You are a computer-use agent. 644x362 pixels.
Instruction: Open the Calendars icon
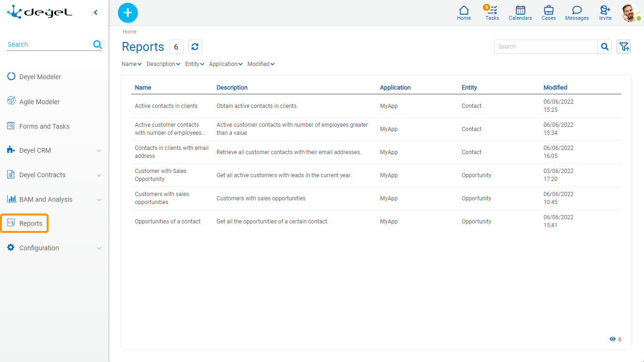520,13
